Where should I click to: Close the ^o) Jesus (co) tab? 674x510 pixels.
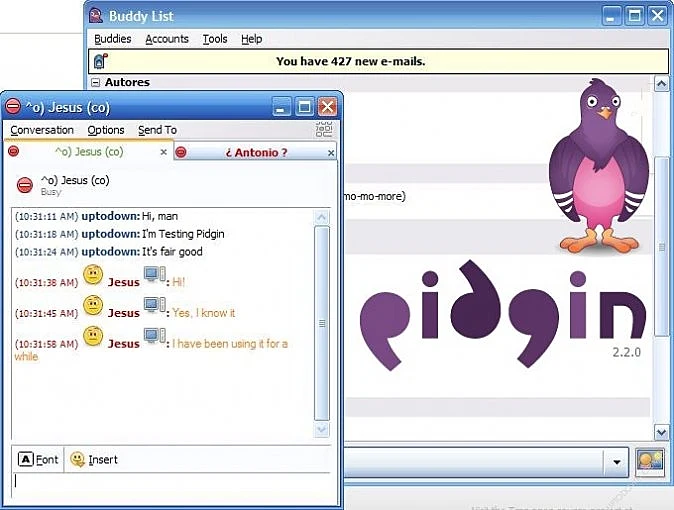[164, 152]
